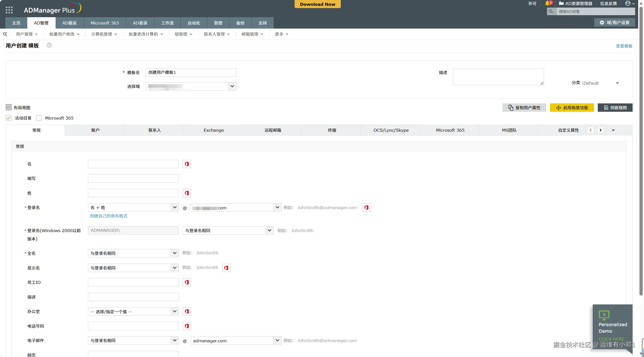This screenshot has height=357, width=644.
Task: Click the notification bell icon
Action: [x=547, y=3]
